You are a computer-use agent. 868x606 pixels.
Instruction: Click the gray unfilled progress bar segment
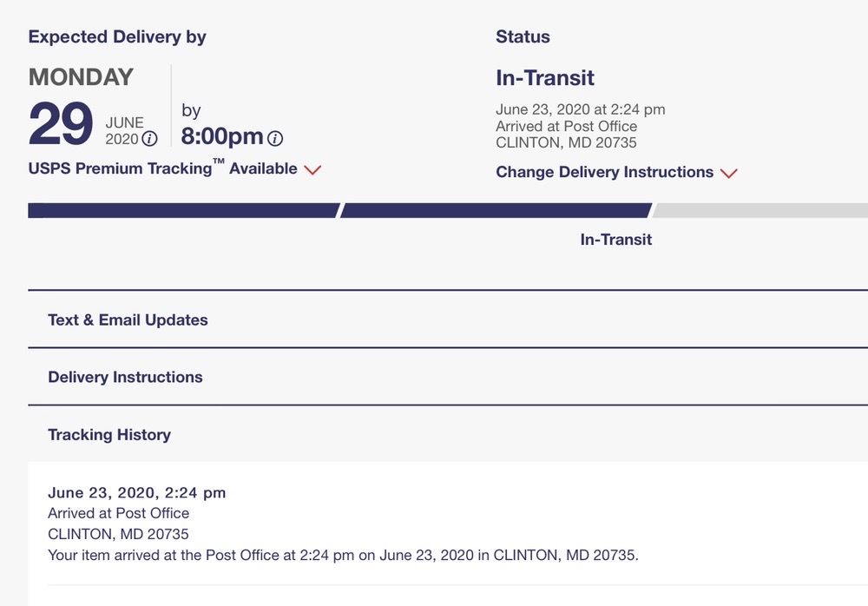coord(762,210)
